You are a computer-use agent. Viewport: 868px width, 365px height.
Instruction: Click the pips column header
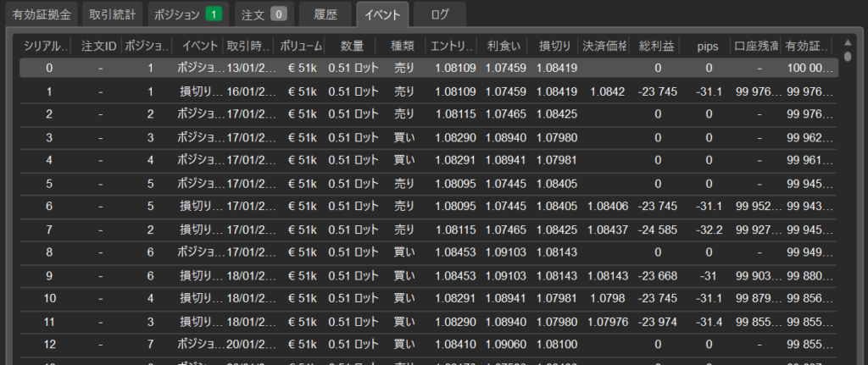tap(709, 45)
